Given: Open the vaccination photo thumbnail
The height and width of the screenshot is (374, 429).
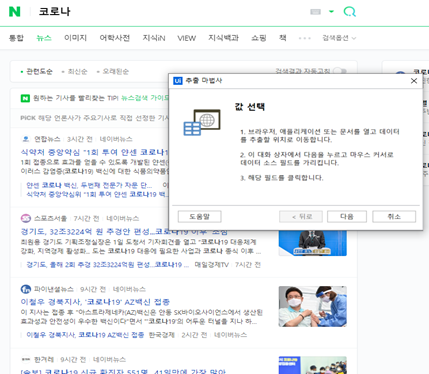Looking at the screenshot, I should pyautogui.click(x=313, y=306).
